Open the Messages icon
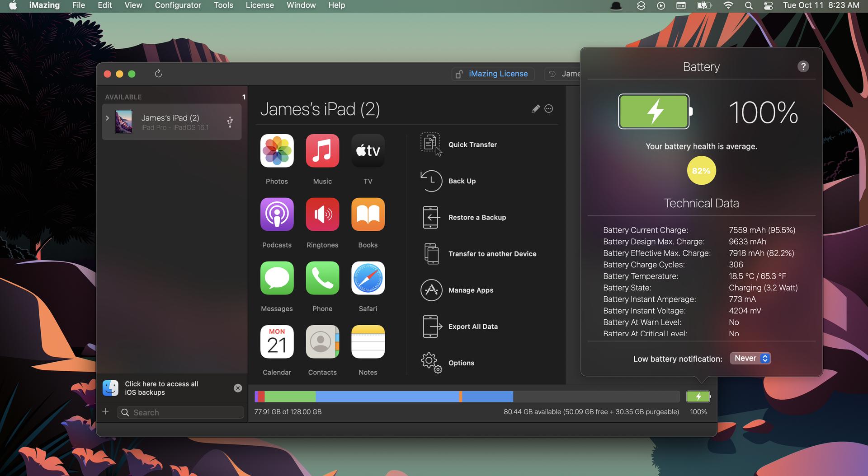The width and height of the screenshot is (868, 476). [277, 278]
